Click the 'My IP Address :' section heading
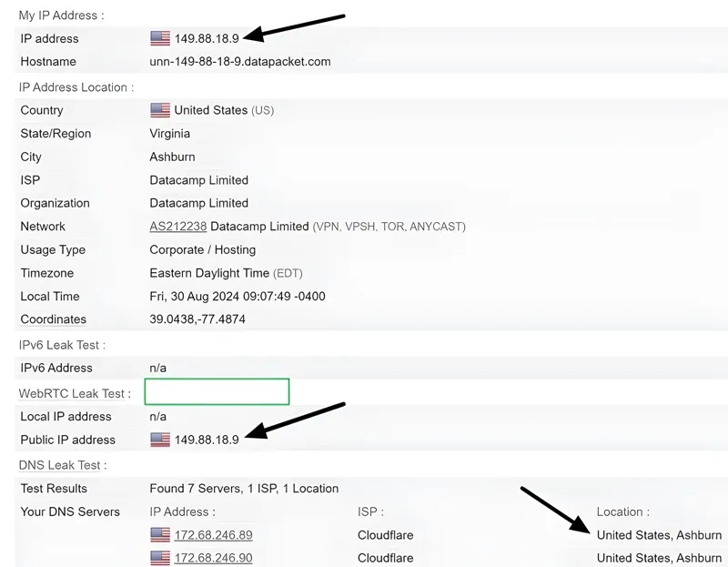The image size is (728, 567). pyautogui.click(x=61, y=15)
